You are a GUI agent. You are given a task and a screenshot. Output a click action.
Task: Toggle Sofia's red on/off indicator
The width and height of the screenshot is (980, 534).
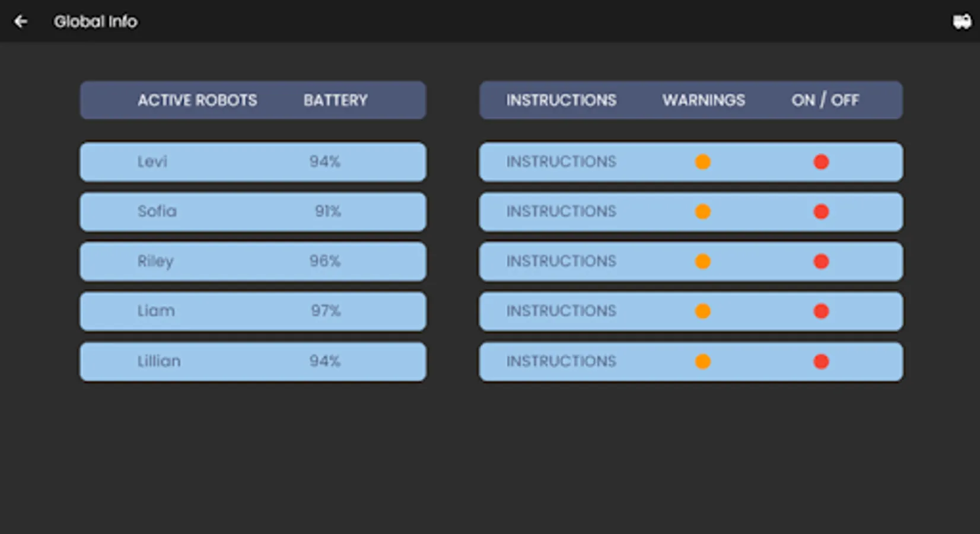[x=821, y=211]
